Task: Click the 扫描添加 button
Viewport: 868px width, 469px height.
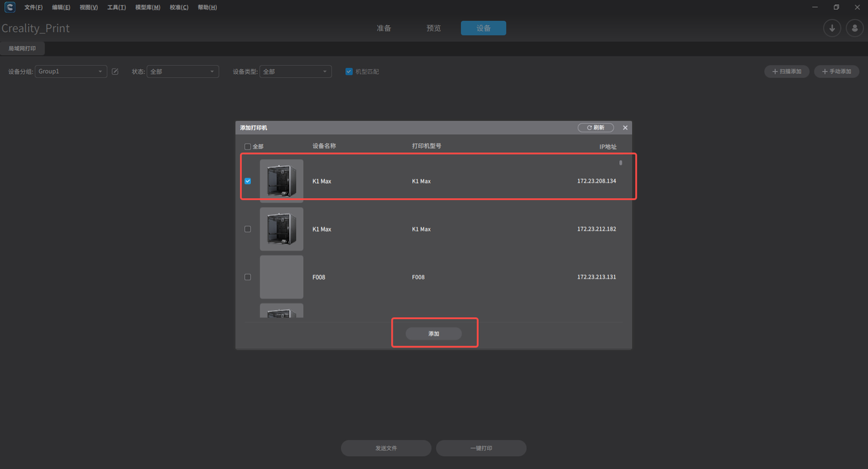Action: (787, 71)
